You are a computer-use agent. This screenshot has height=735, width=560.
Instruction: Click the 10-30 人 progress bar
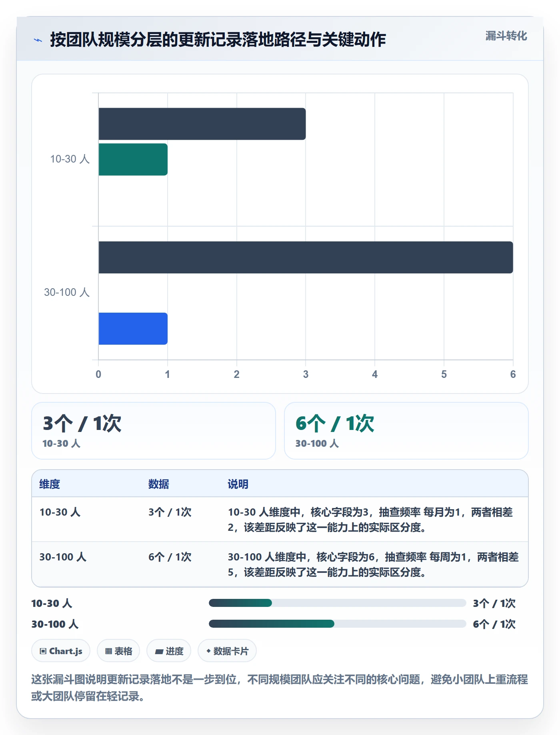click(x=337, y=603)
